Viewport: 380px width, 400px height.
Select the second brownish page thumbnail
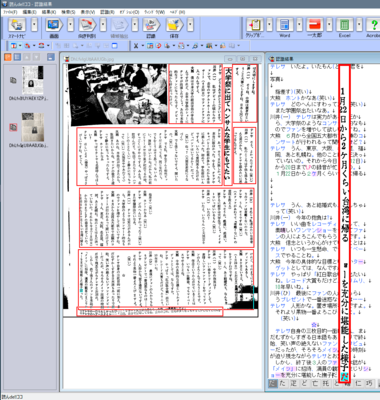(33, 127)
